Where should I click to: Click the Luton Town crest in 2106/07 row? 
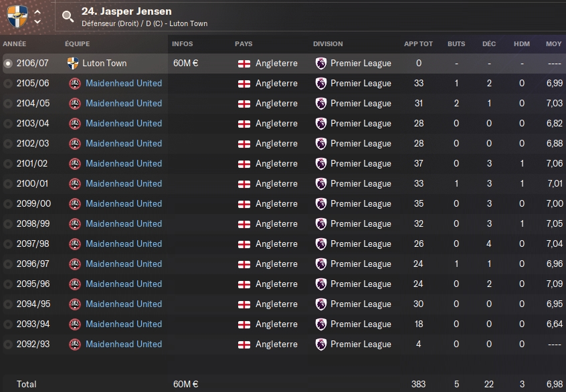(73, 63)
